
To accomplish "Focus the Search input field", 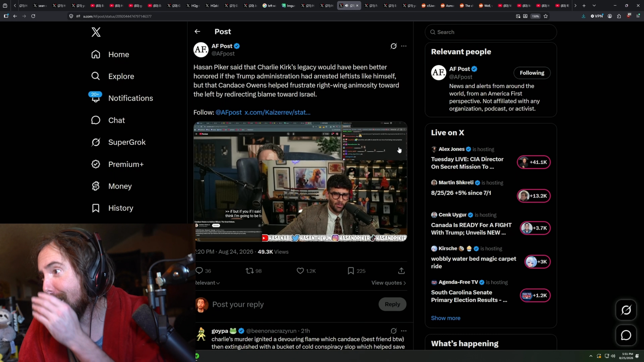I will coord(491,32).
